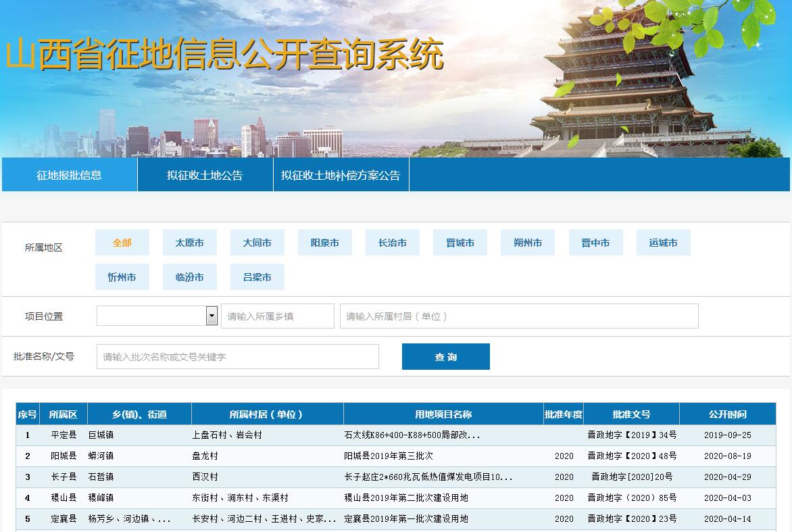Filter results by 晋城市
The height and width of the screenshot is (532, 792).
click(x=460, y=243)
